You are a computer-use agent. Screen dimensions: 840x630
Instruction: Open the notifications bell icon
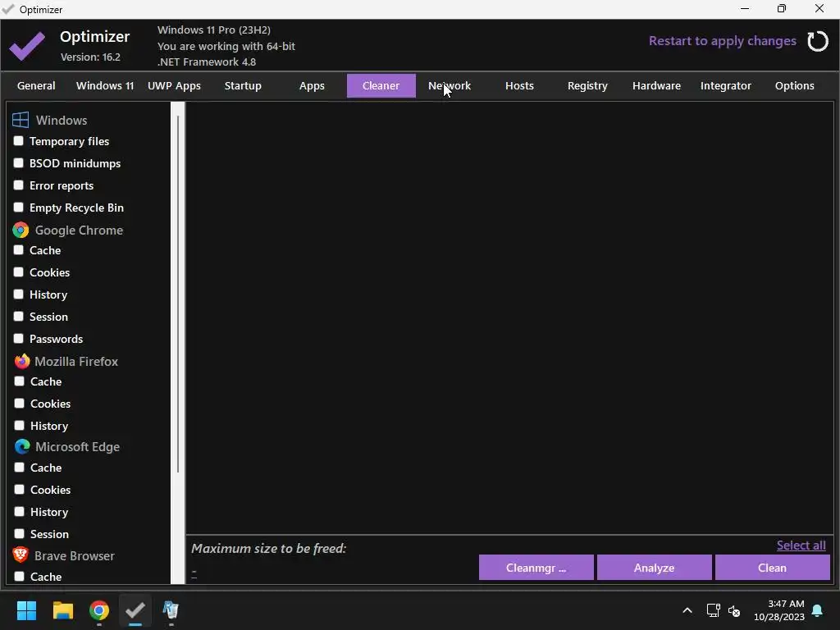coord(818,610)
